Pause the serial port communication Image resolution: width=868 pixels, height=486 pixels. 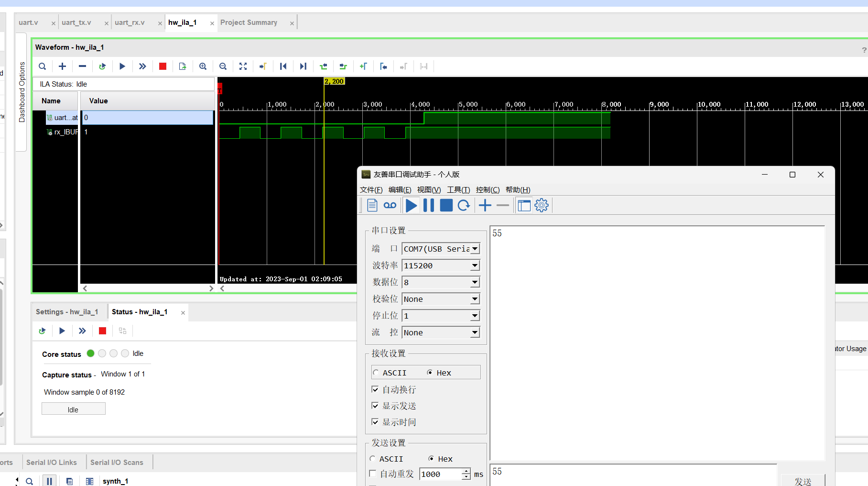[429, 205]
